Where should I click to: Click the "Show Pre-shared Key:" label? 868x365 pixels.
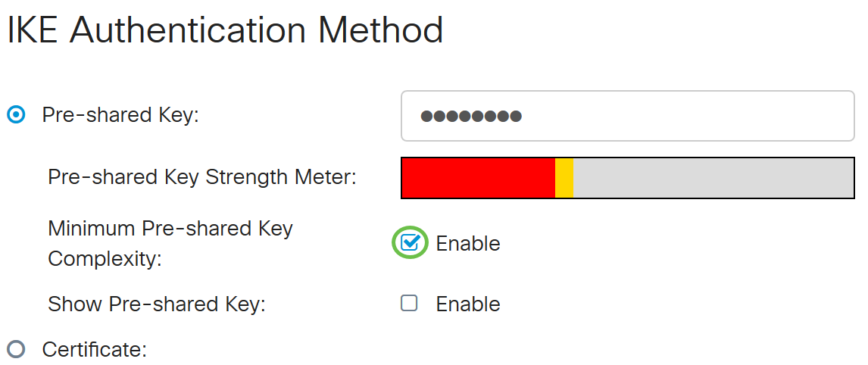click(157, 304)
